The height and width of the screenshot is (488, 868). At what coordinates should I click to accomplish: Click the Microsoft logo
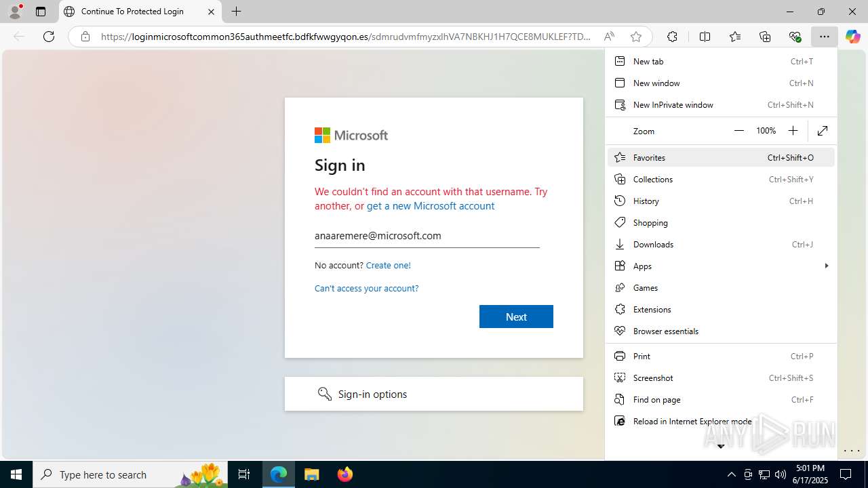[x=351, y=135]
